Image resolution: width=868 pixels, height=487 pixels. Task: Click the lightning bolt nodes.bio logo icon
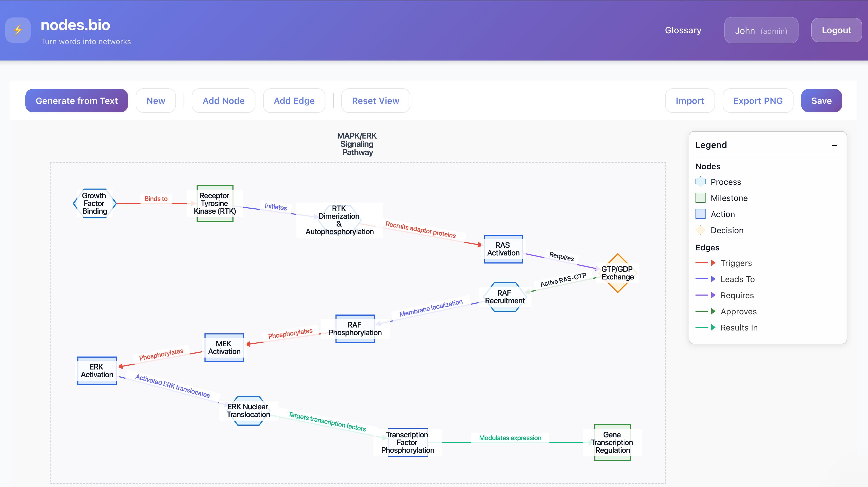pos(17,30)
